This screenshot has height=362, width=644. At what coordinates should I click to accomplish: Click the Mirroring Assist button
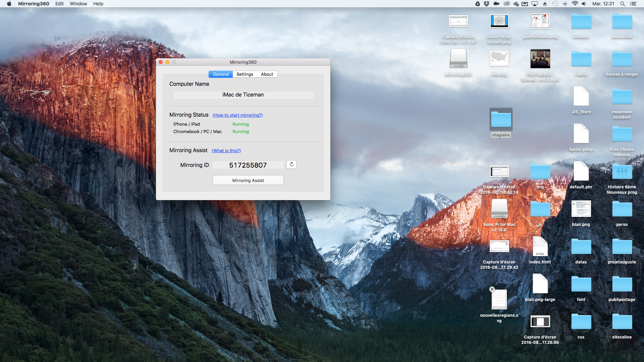tap(248, 180)
